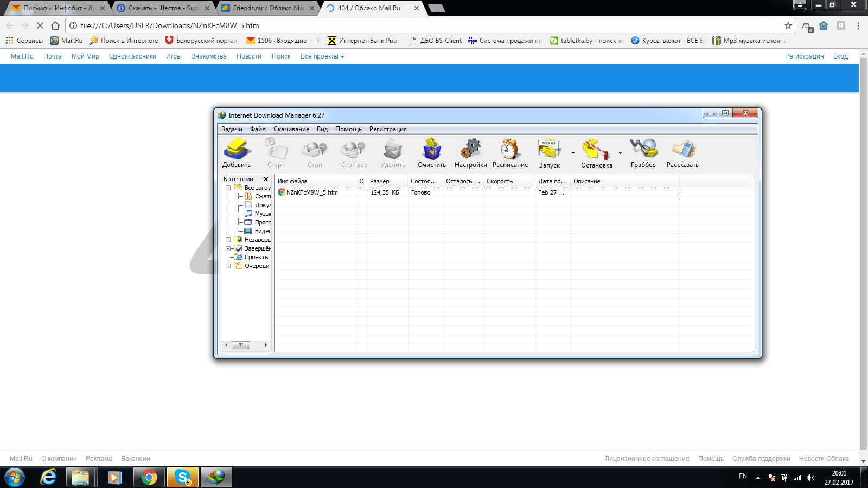Open the Вид menu in IDM
Image resolution: width=868 pixels, height=488 pixels.
(322, 129)
